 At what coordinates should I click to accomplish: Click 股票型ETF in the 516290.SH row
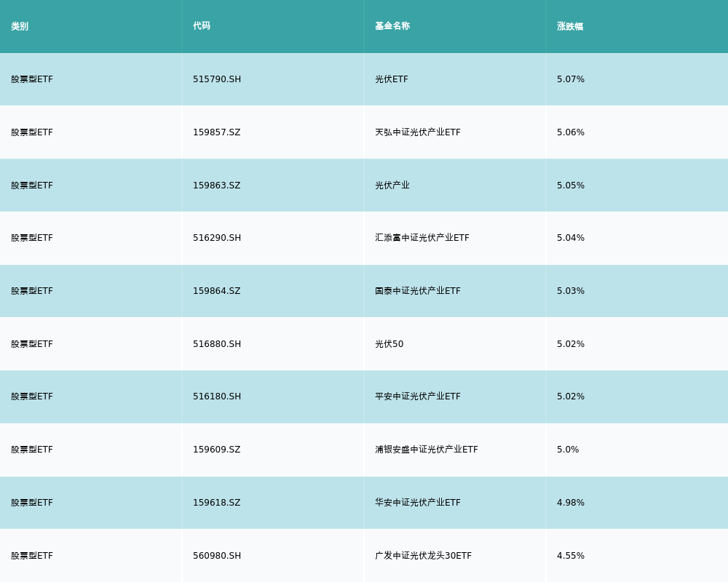[32, 238]
